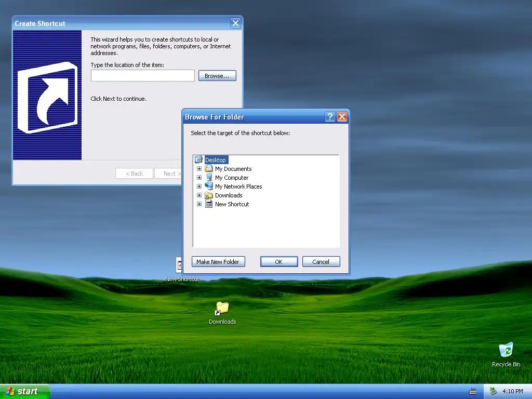Select My Documents in the folder tree
The height and width of the screenshot is (399, 532).
(x=233, y=169)
